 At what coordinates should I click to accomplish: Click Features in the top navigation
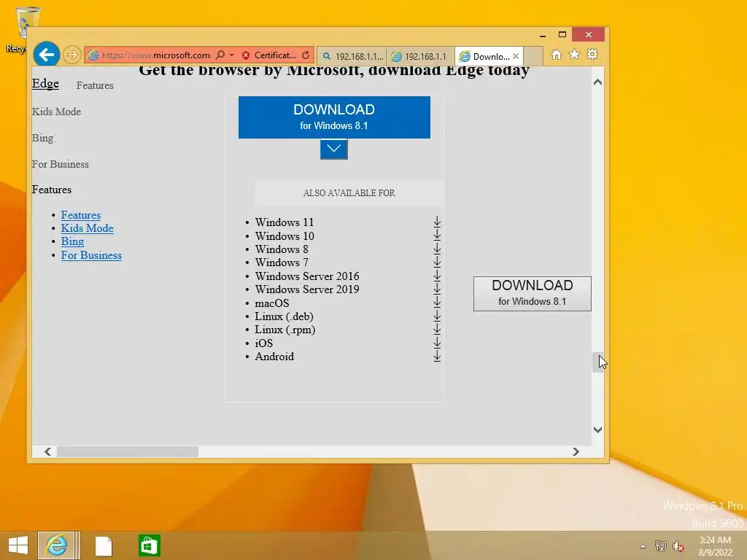tap(95, 85)
